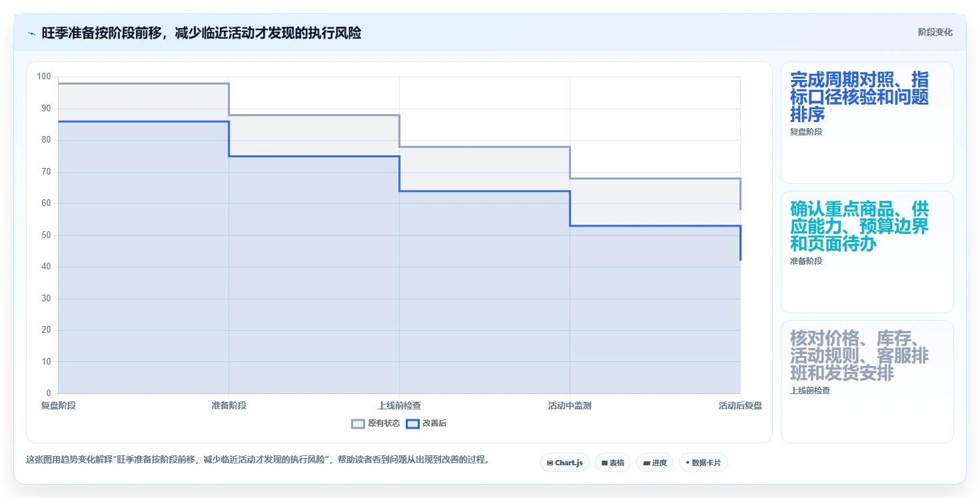980x498 pixels.
Task: Click the 活动后复盘 x-axis label
Action: pos(740,405)
